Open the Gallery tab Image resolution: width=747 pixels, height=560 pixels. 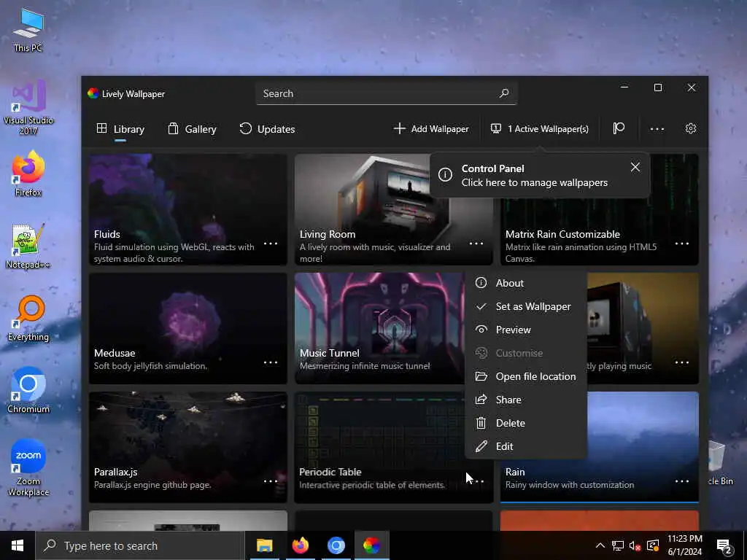click(x=192, y=129)
